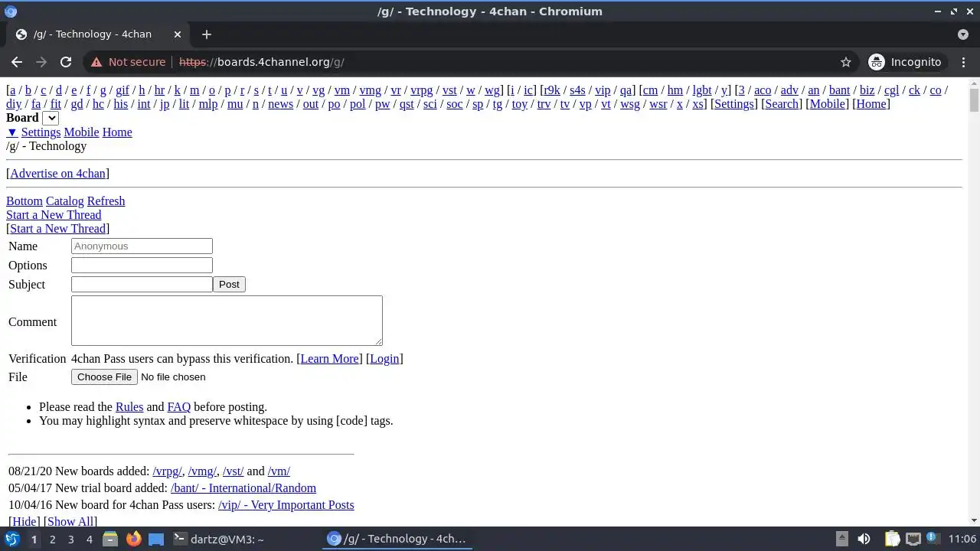This screenshot has width=980, height=551.
Task: Show the desktop via blue taskbar icon
Action: (156, 539)
